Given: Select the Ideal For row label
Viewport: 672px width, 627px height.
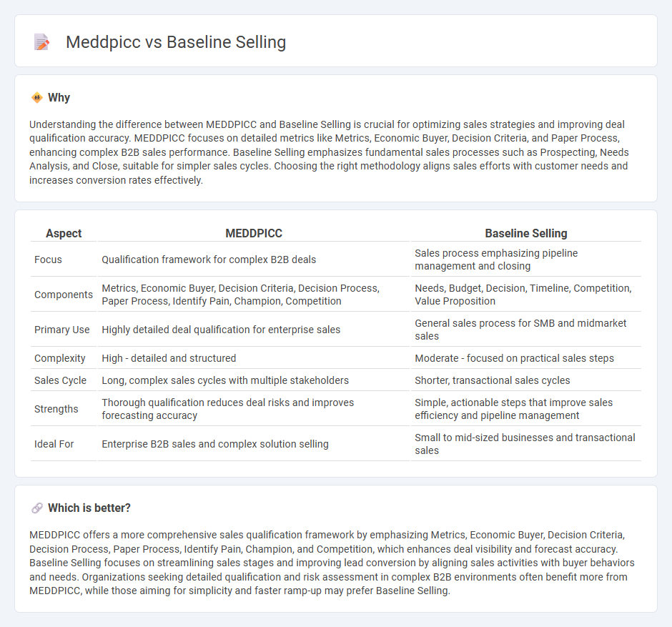Looking at the screenshot, I should 54,444.
